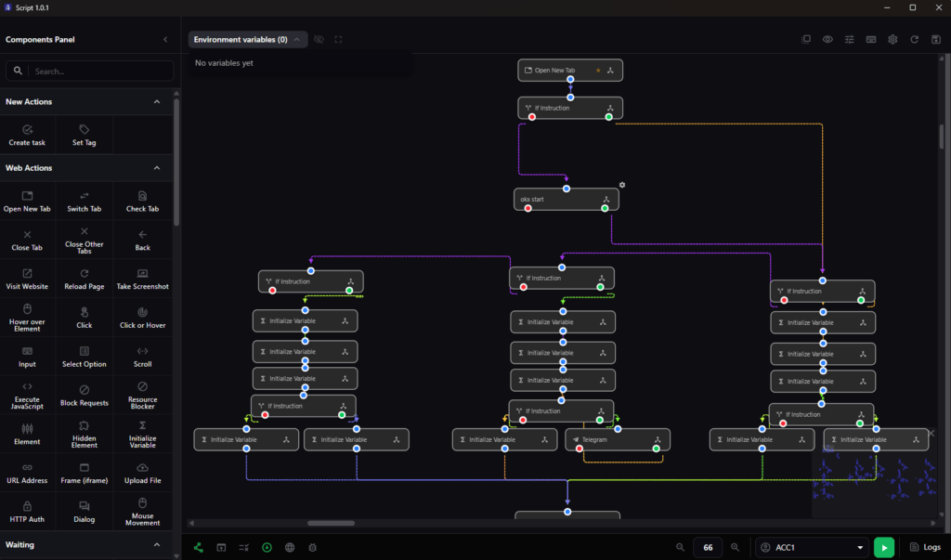Pick the Input action component

pos(27,357)
